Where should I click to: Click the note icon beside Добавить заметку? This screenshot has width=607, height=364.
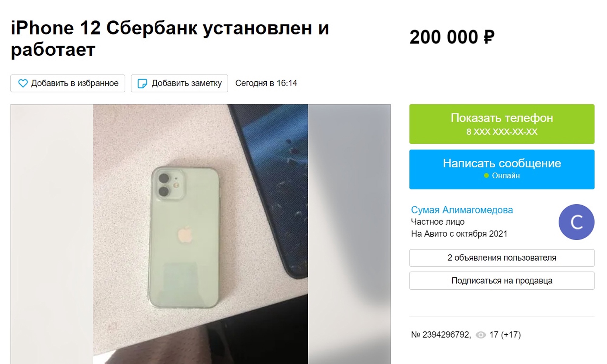tap(142, 83)
